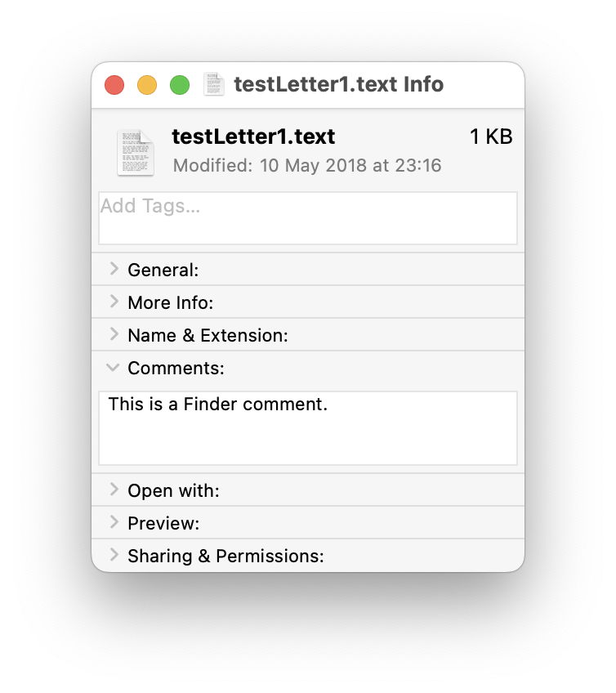Collapse Comments using its down chevron
This screenshot has width=616, height=693.
(114, 368)
